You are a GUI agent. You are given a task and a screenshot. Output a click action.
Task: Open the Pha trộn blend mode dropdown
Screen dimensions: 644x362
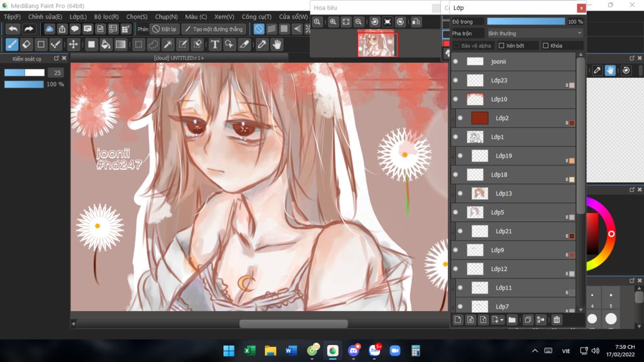(x=535, y=33)
